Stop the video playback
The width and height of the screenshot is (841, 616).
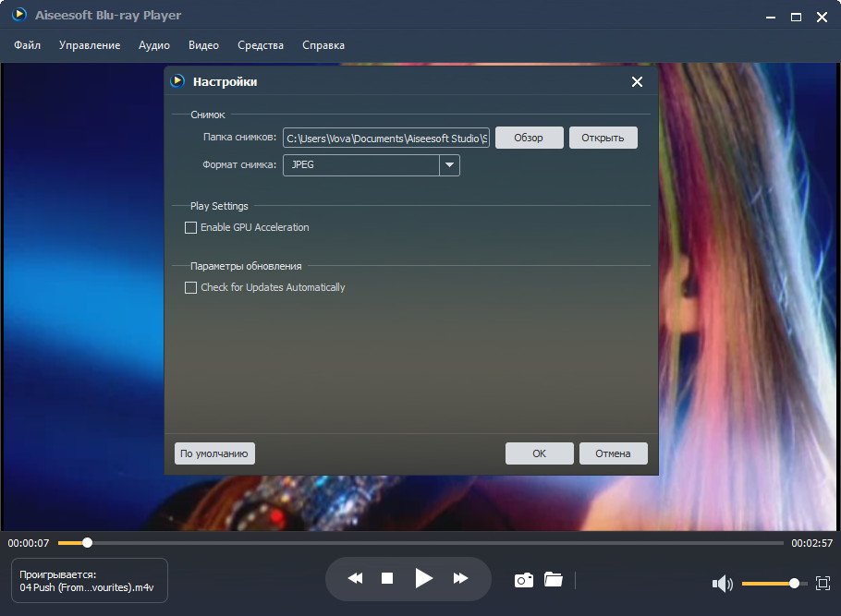click(x=387, y=579)
